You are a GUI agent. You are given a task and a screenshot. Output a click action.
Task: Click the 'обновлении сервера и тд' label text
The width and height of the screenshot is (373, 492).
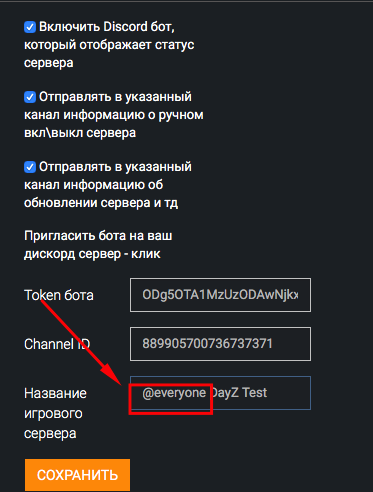(101, 203)
